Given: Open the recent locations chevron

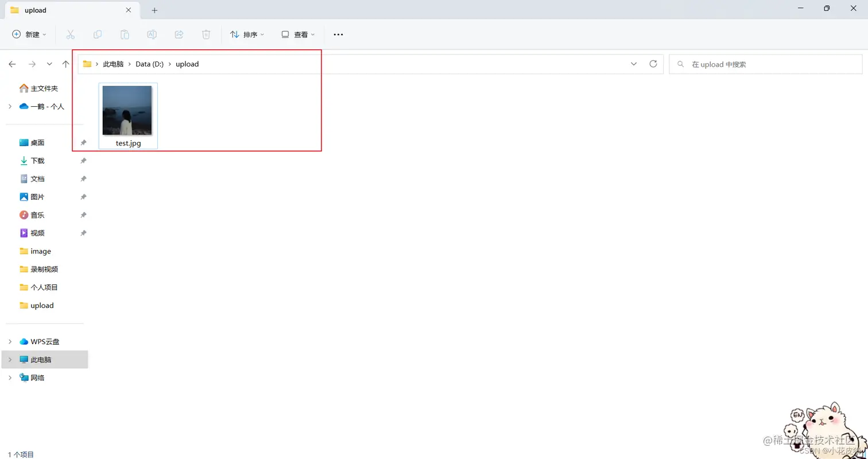Looking at the screenshot, I should pyautogui.click(x=49, y=64).
